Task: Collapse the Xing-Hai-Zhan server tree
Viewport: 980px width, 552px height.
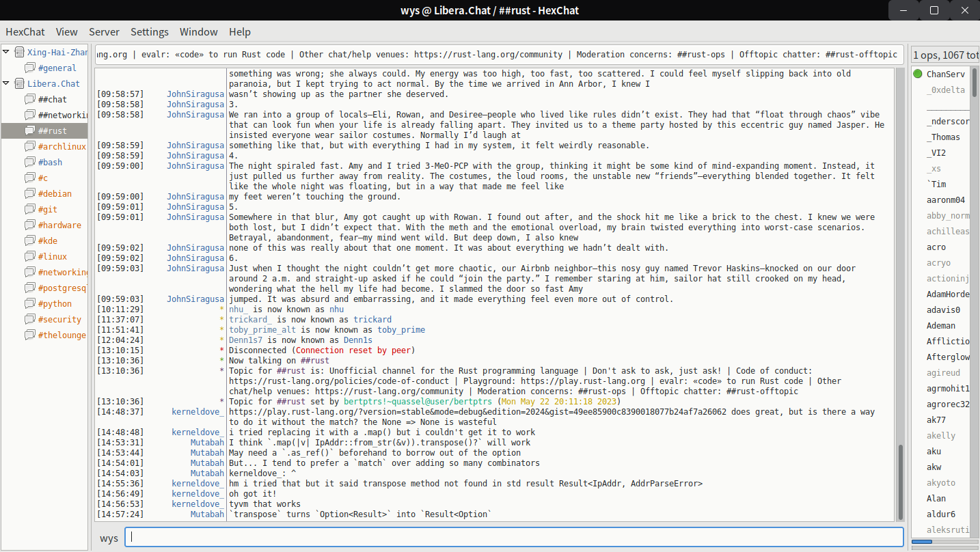Action: 6,52
